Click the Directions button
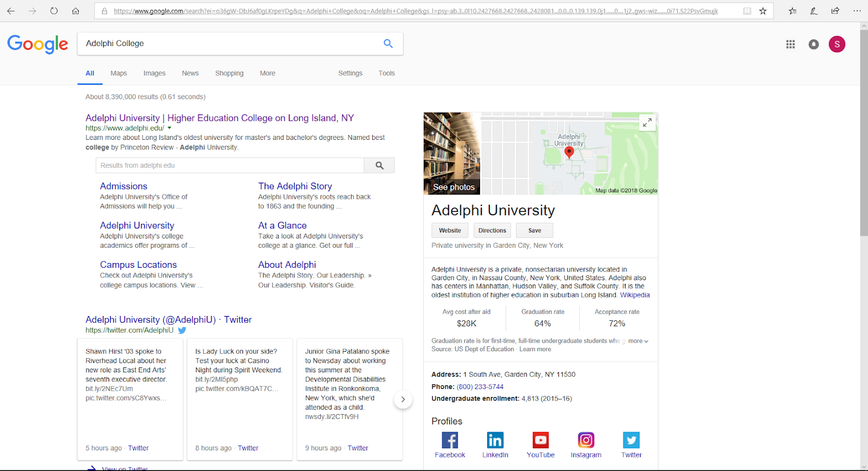The image size is (868, 471). (492, 230)
